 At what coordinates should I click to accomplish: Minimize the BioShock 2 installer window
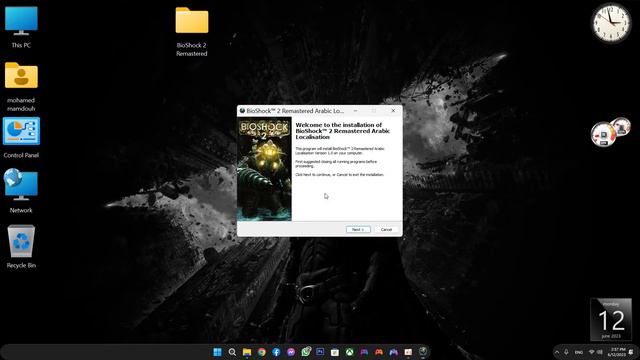356,111
